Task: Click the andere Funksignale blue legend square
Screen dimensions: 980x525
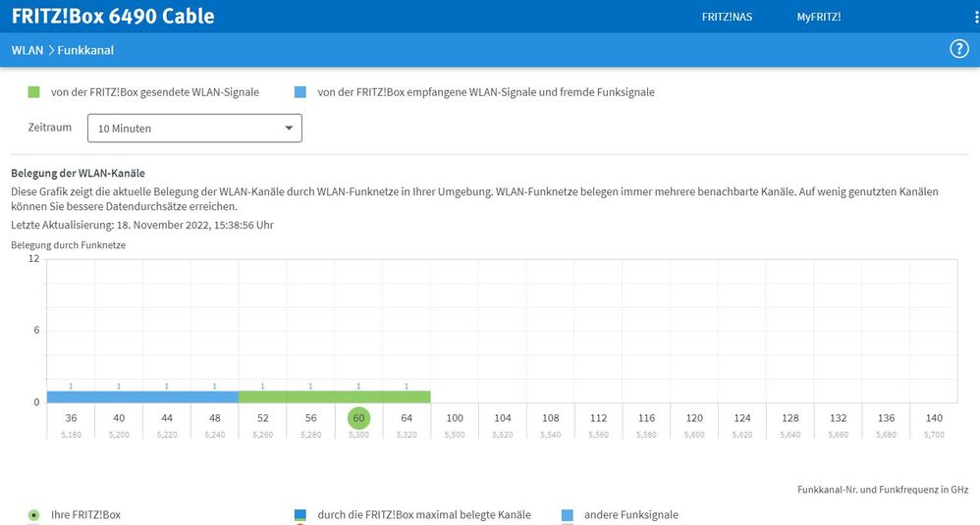Action: click(567, 515)
